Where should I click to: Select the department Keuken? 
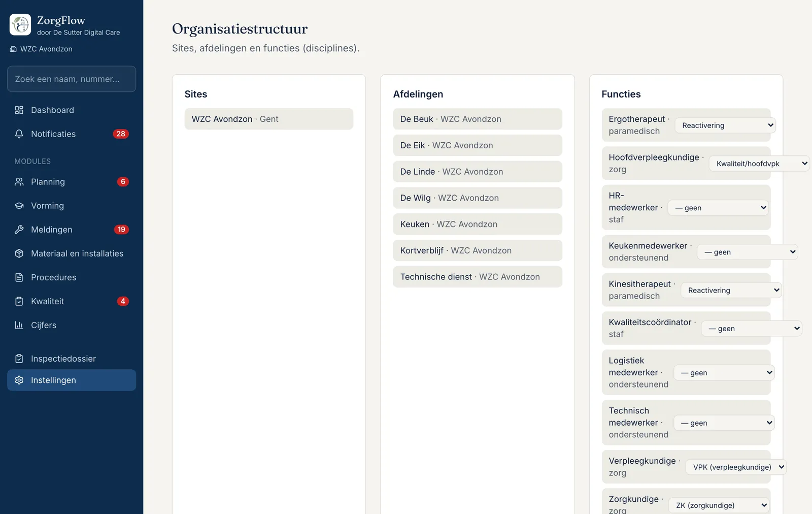(x=478, y=224)
